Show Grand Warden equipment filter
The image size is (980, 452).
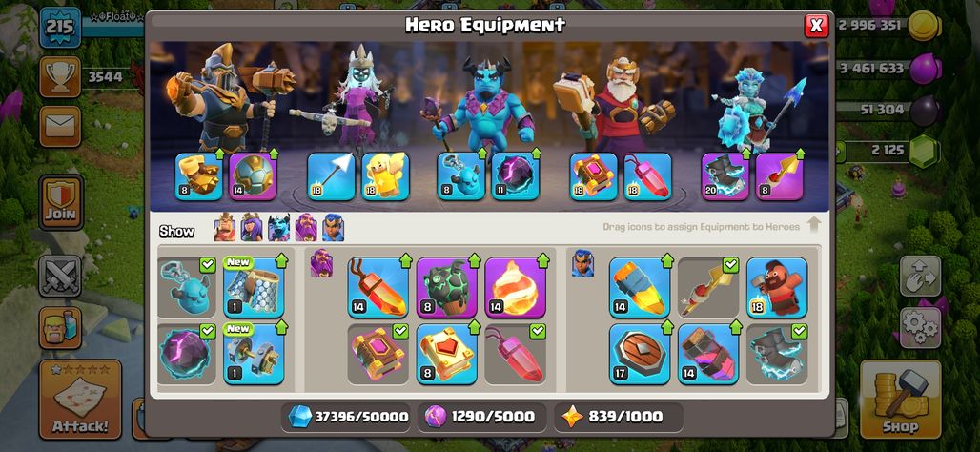[306, 228]
